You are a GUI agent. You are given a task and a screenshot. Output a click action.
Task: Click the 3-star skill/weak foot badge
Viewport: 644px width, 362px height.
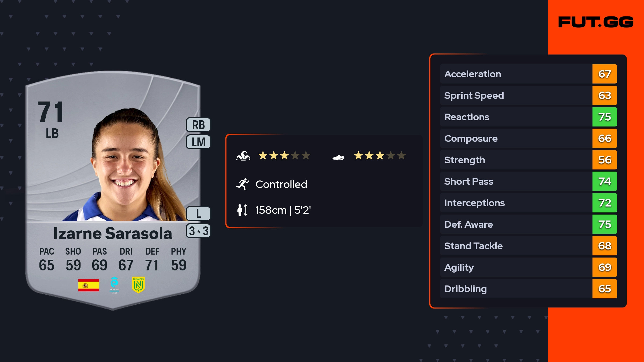(x=198, y=231)
